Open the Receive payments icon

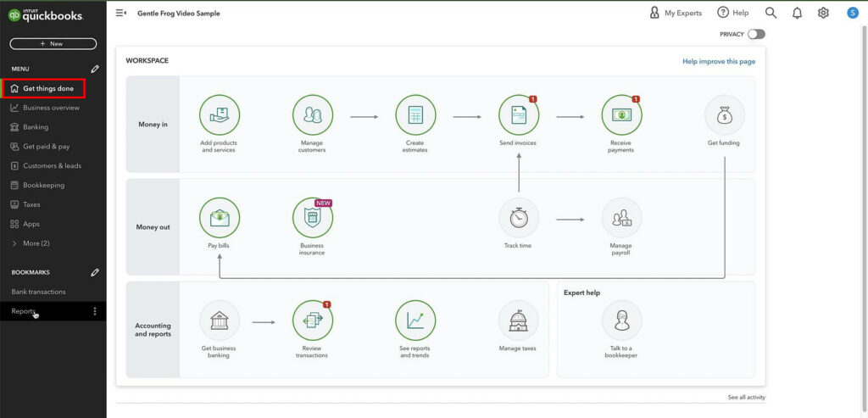[621, 115]
